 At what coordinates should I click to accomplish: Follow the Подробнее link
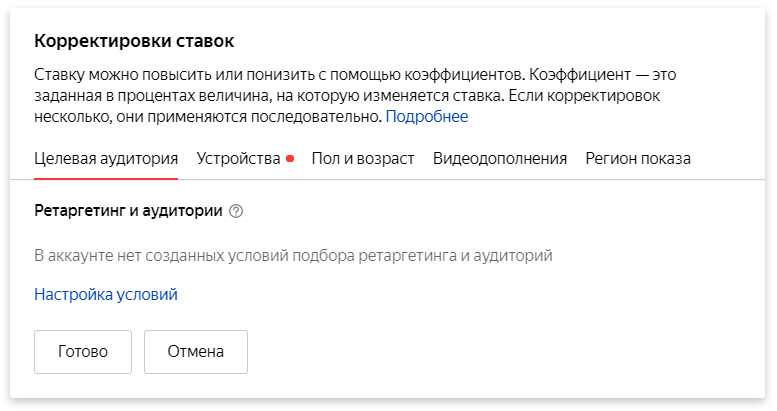pyautogui.click(x=426, y=116)
